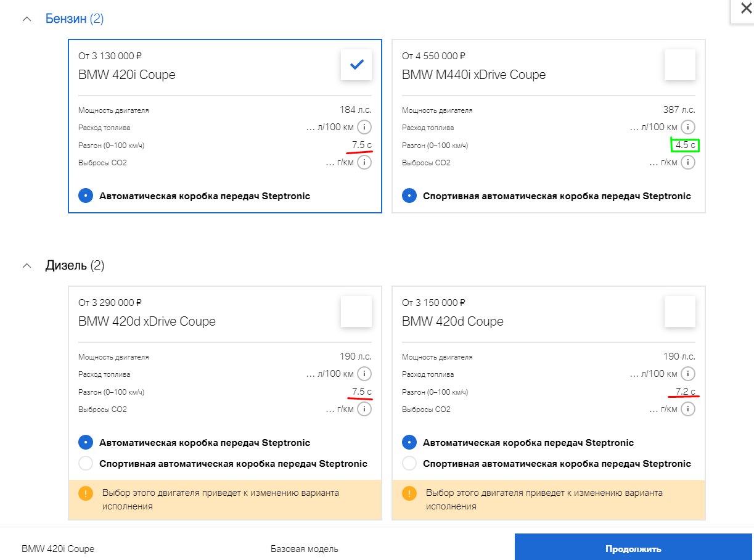
Task: Click the variant change warning on the 420d Coupe card
Action: [549, 500]
